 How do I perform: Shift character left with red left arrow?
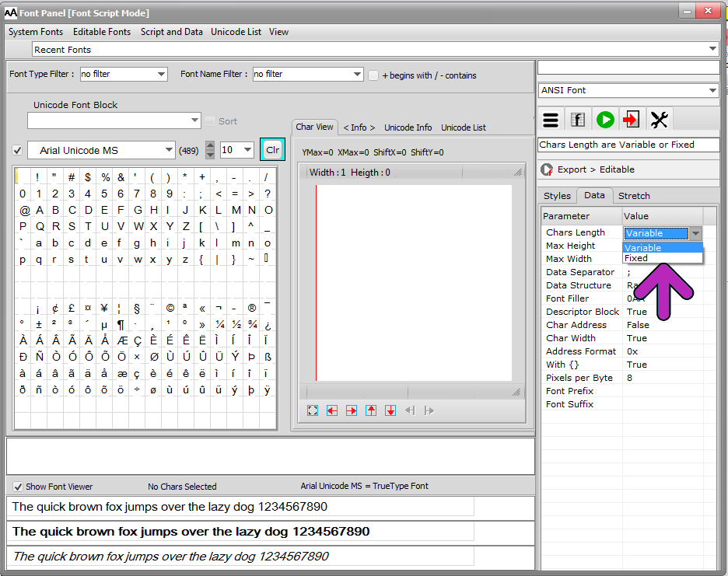(332, 410)
